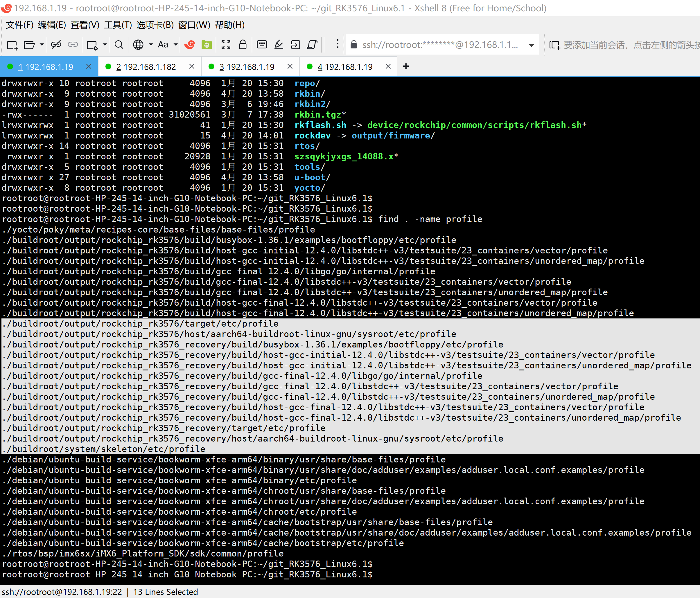Click the Disconnect broken-link icon
Image resolution: width=700 pixels, height=598 pixels.
point(56,45)
